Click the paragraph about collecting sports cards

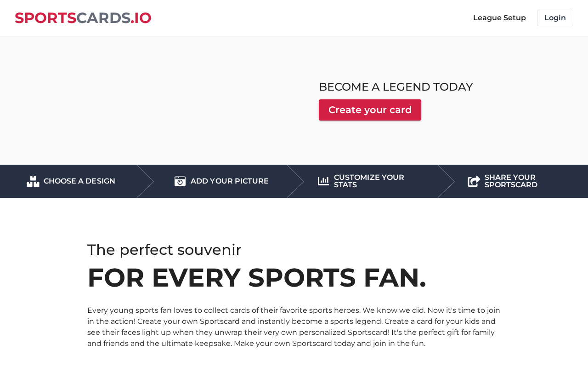pos(294,327)
